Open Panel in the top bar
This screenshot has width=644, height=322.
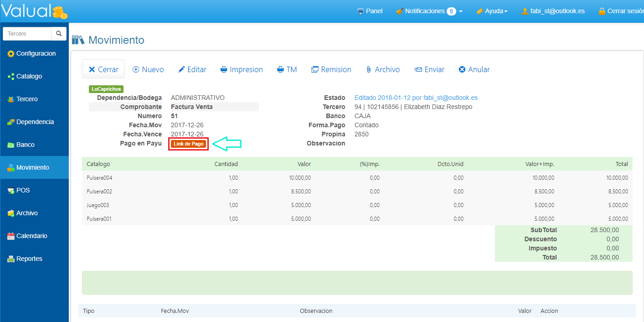coord(370,11)
